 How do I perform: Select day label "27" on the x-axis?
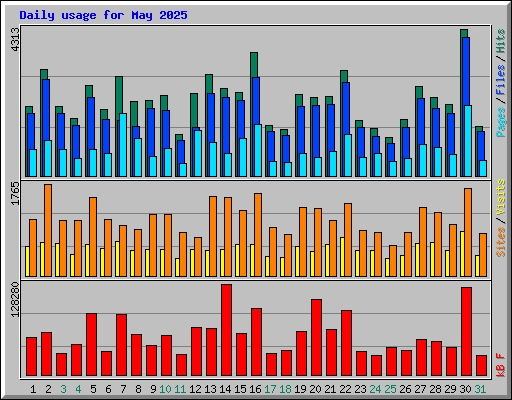coord(420,389)
